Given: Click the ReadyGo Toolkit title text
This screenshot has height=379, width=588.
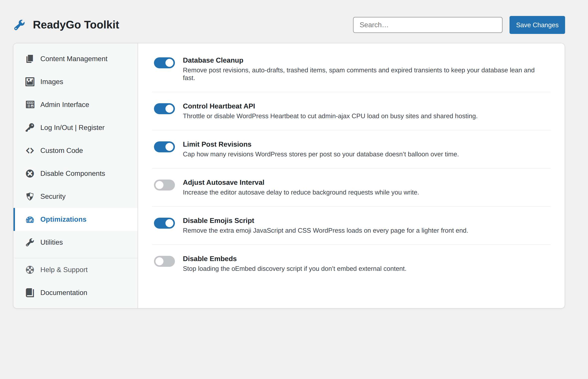Looking at the screenshot, I should (x=76, y=25).
